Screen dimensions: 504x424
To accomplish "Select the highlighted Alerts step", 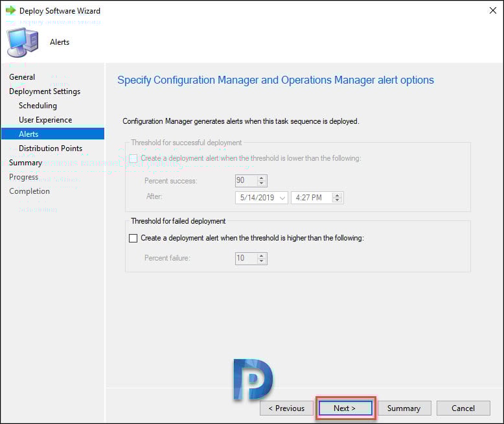I will click(52, 134).
